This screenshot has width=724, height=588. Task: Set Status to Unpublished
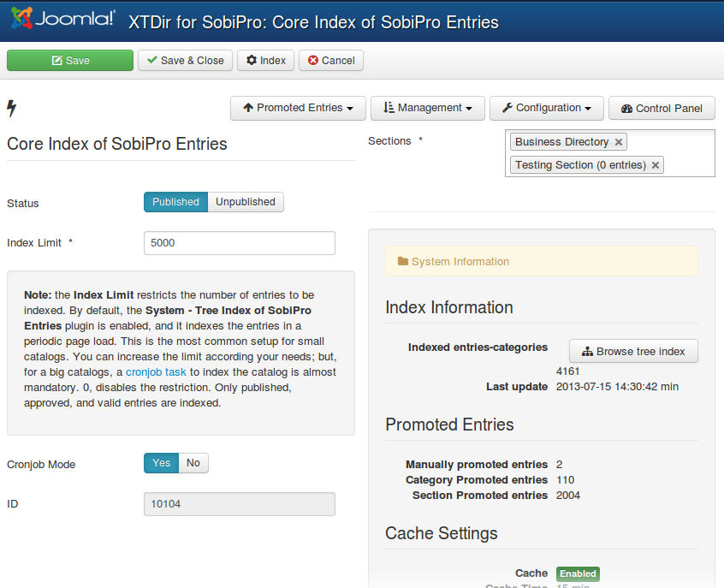(x=246, y=202)
